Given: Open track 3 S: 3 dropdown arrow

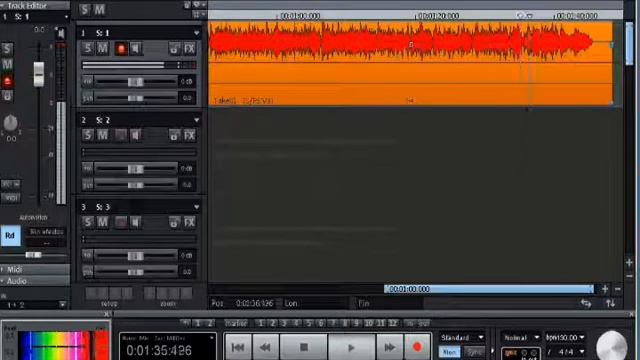Looking at the screenshot, I should tap(197, 207).
